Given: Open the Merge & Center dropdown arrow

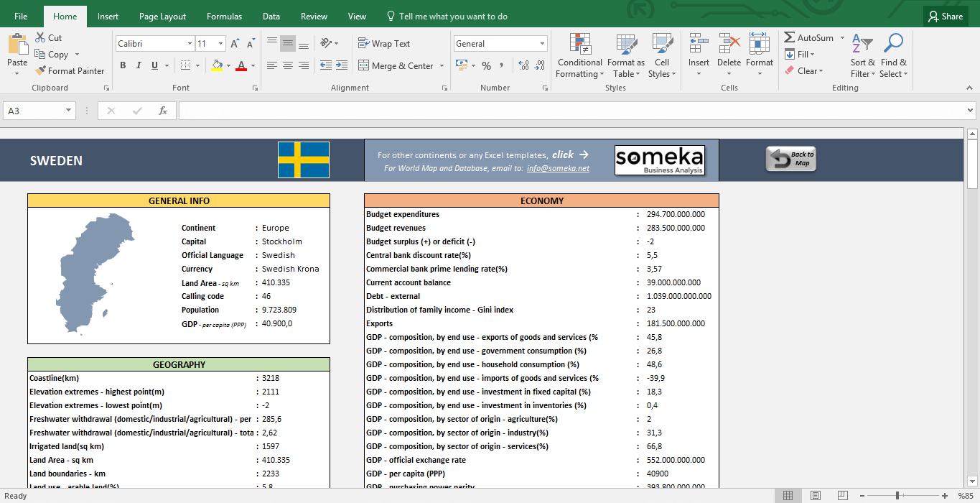Looking at the screenshot, I should pos(442,66).
